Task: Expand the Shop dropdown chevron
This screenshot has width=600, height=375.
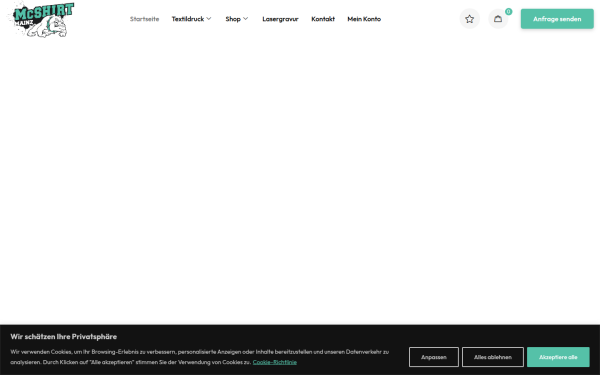Action: coord(246,18)
